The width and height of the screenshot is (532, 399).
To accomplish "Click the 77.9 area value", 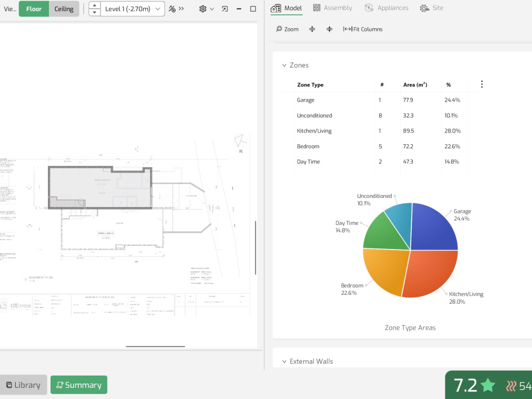I will click(408, 100).
